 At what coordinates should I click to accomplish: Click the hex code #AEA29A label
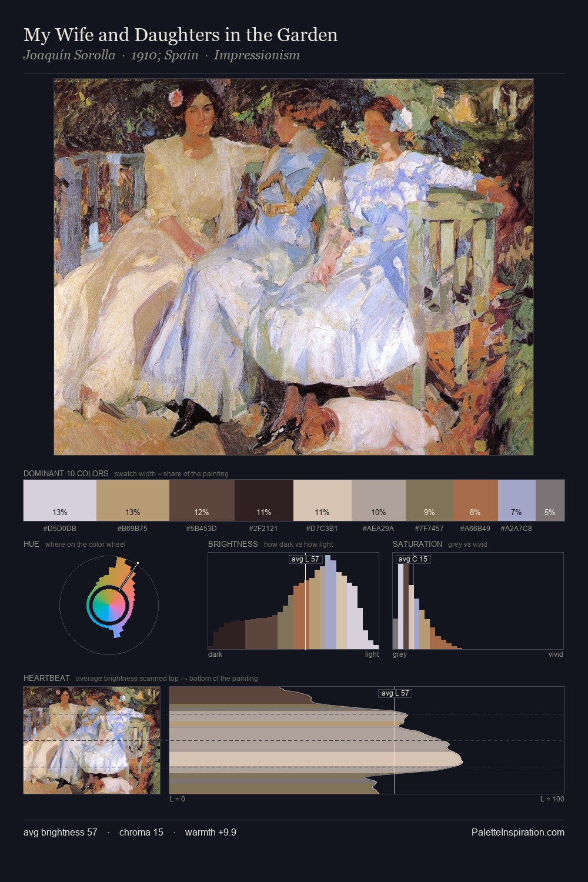379,528
